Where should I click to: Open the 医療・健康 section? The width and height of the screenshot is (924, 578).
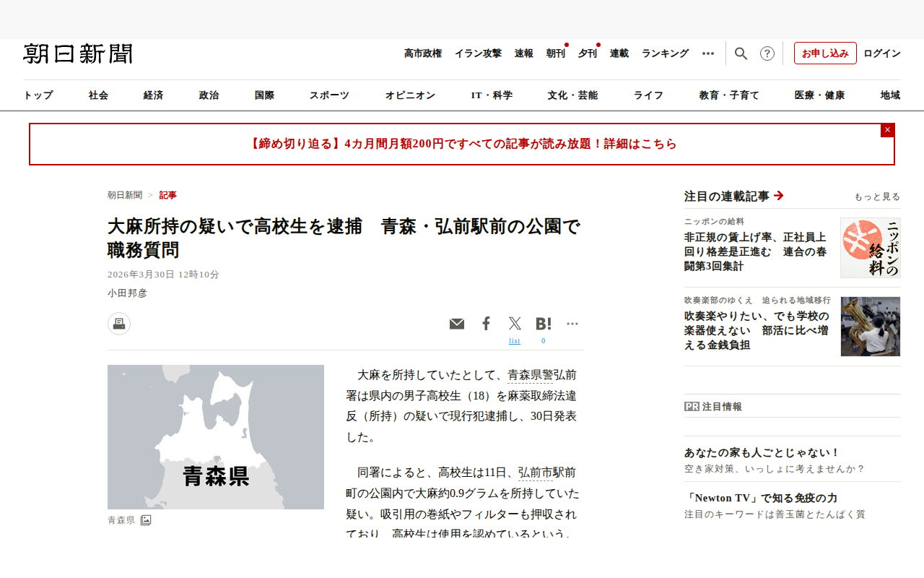[x=819, y=95]
